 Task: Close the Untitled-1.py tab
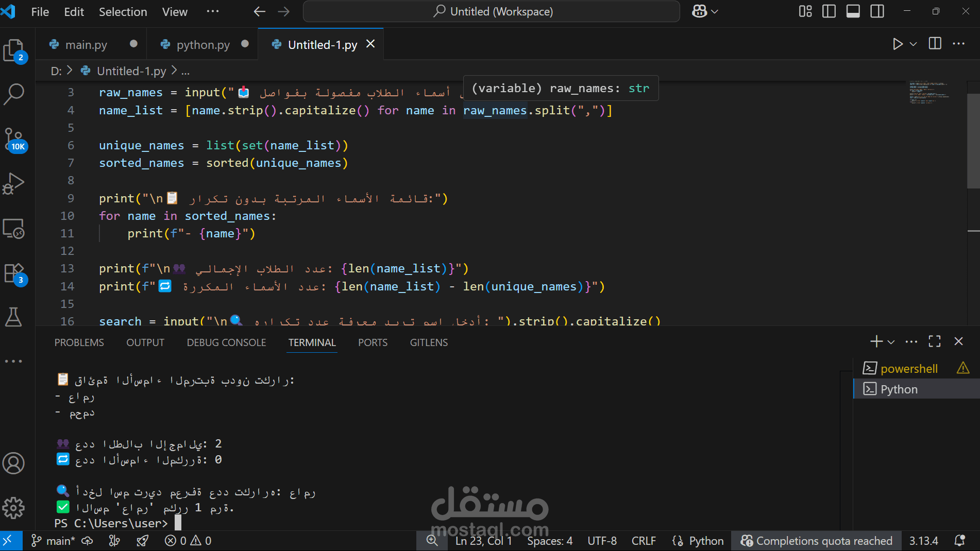[x=370, y=44]
